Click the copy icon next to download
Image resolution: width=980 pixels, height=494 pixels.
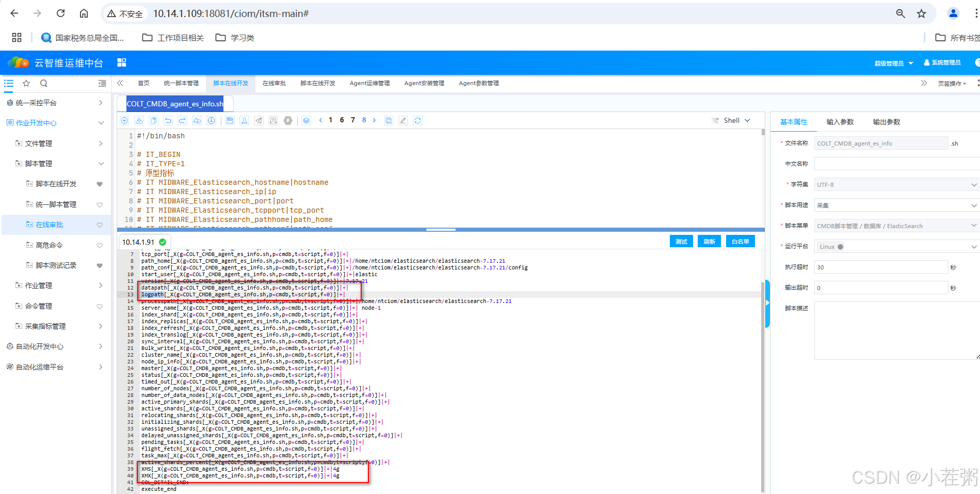pos(153,120)
